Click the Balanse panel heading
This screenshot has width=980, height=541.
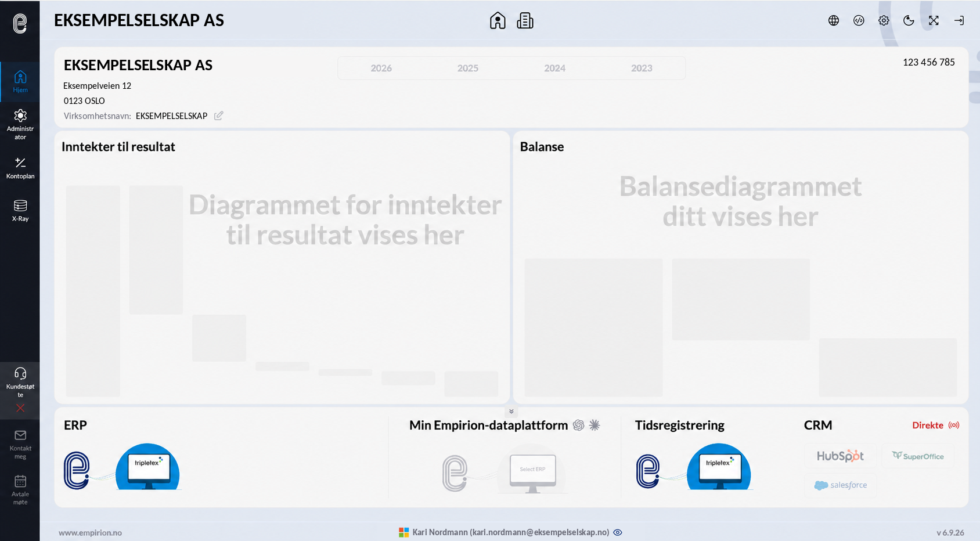tap(542, 147)
